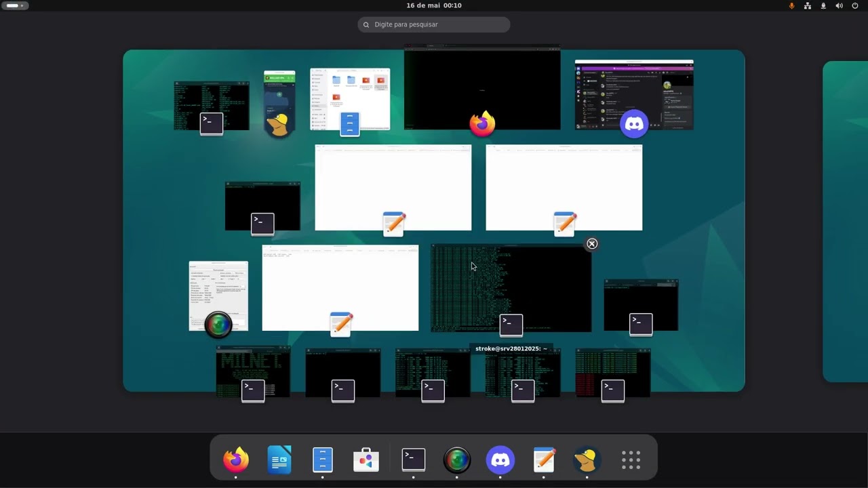The height and width of the screenshot is (488, 868).
Task: Open the date and time menu
Action: (434, 5)
